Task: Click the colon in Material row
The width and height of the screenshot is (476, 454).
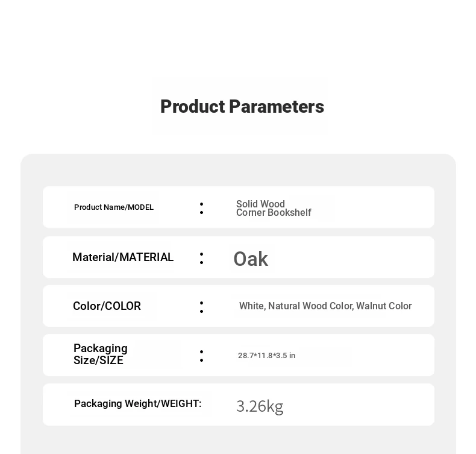Action: point(202,258)
